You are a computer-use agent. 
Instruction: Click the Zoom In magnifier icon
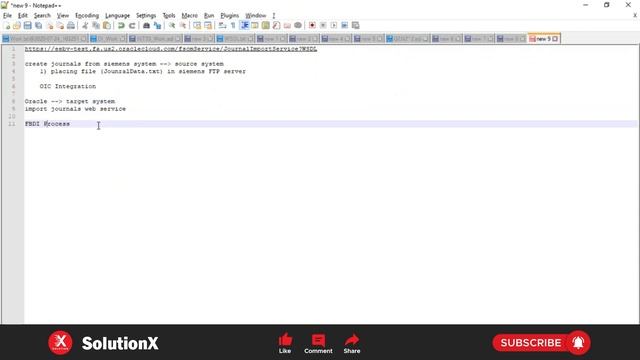click(172, 25)
